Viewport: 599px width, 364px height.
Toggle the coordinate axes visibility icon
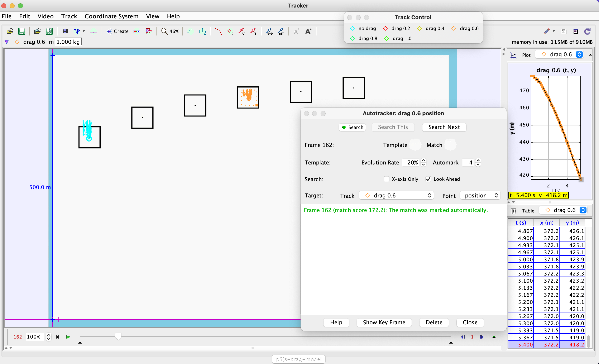coord(93,31)
